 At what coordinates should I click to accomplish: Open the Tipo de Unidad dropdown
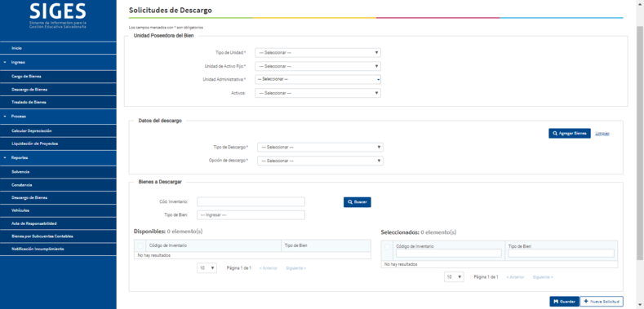(318, 53)
